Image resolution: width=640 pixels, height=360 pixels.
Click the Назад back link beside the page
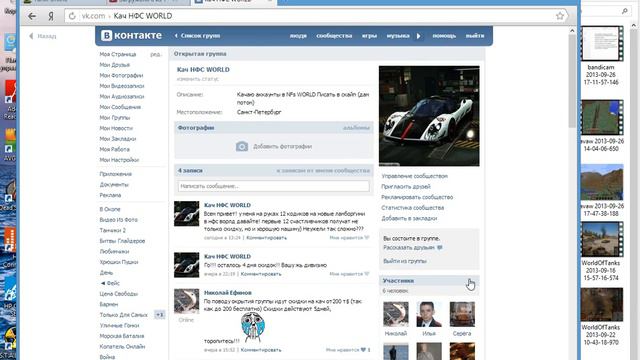pos(42,36)
